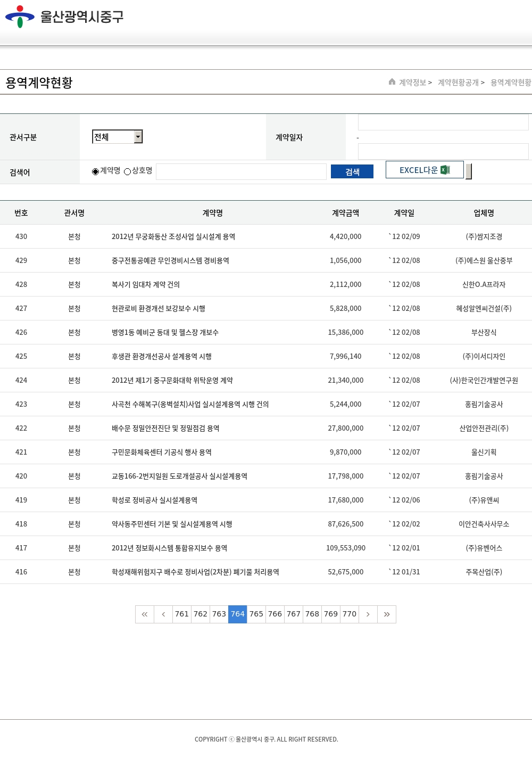
Task: Open the 관서구분 dropdown showing 전체
Action: (x=113, y=137)
